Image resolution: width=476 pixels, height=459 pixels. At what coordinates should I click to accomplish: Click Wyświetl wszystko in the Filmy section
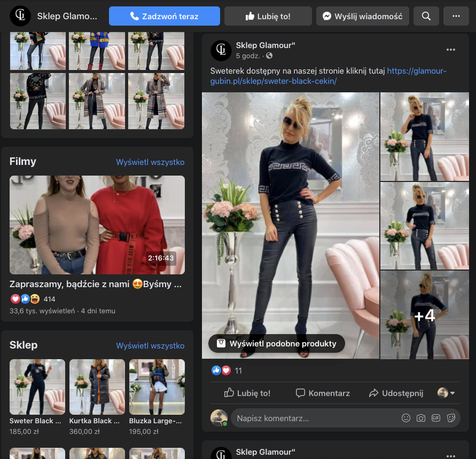[150, 162]
